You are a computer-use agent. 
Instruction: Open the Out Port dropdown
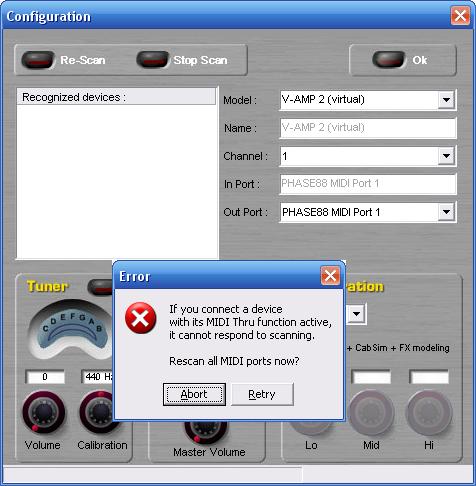pos(446,212)
